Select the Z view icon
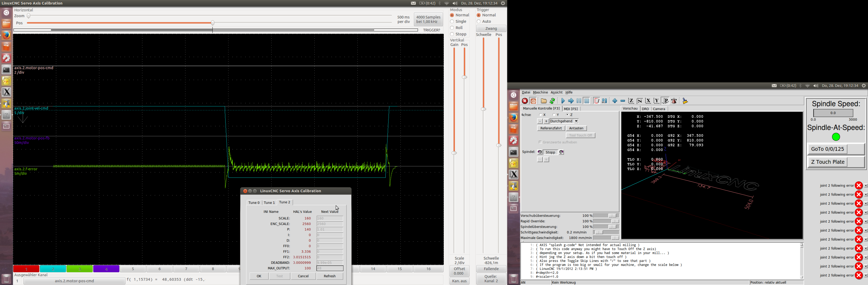The height and width of the screenshot is (285, 868). coord(631,101)
